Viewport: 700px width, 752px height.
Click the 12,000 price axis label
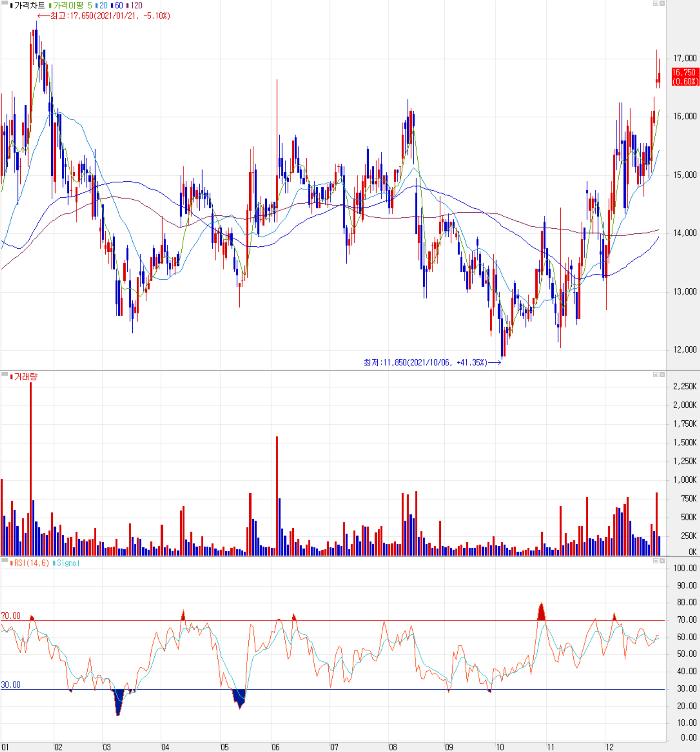685,349
